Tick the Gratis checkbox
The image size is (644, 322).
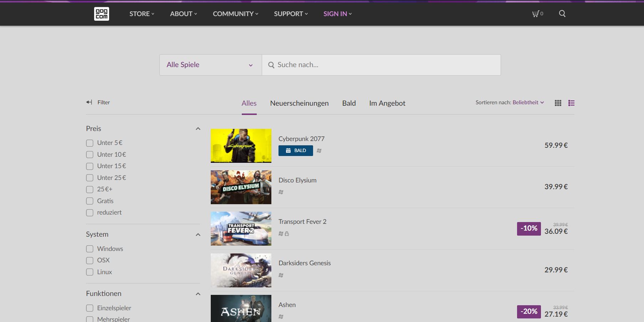(90, 201)
